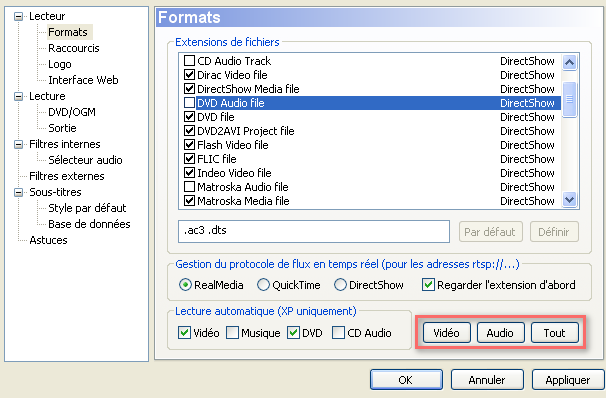
Task: Check Matroska Audio file checkbox
Action: (189, 187)
